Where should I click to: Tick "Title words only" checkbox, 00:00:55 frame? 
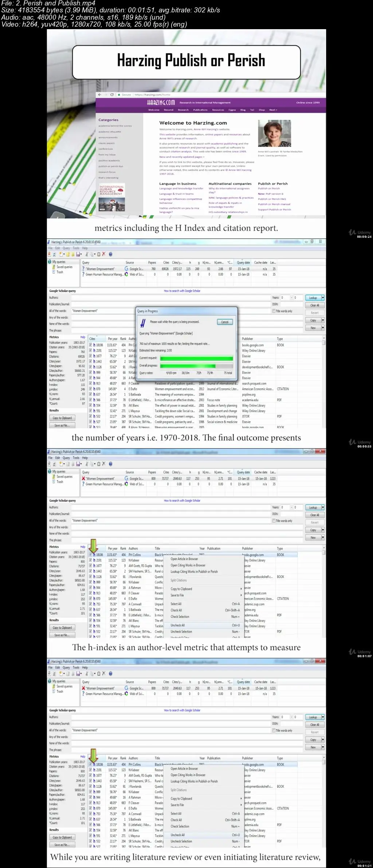click(x=274, y=311)
